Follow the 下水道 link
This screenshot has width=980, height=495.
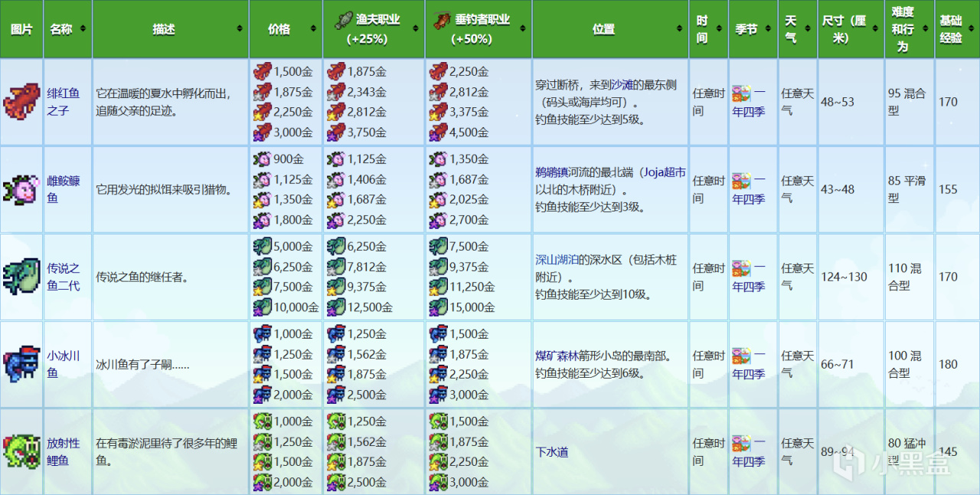click(552, 451)
